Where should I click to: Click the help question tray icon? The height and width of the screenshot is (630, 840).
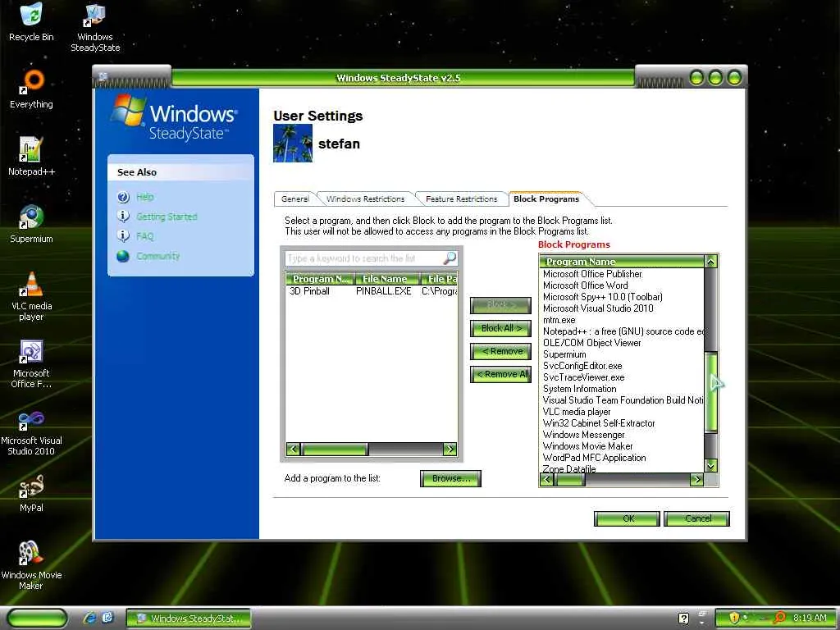pyautogui.click(x=683, y=619)
